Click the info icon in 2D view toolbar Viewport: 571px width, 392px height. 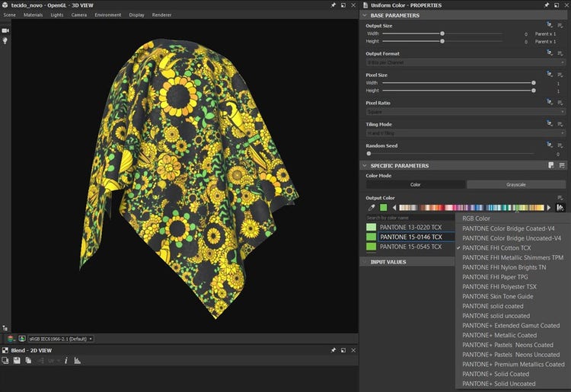pos(66,360)
